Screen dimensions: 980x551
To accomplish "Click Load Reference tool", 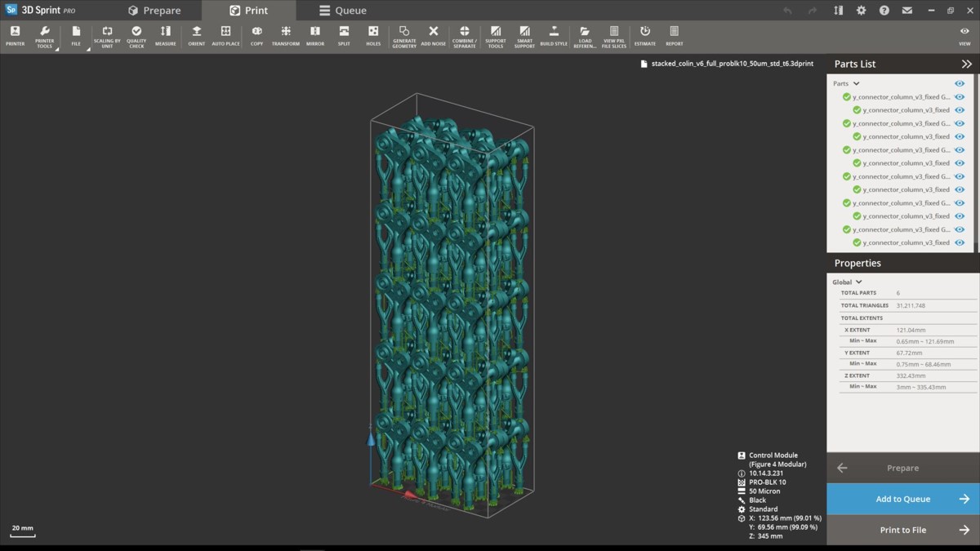I will pyautogui.click(x=585, y=36).
